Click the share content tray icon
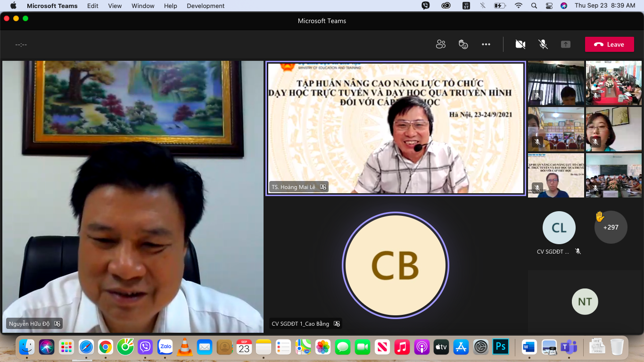The height and width of the screenshot is (362, 644). (x=566, y=44)
